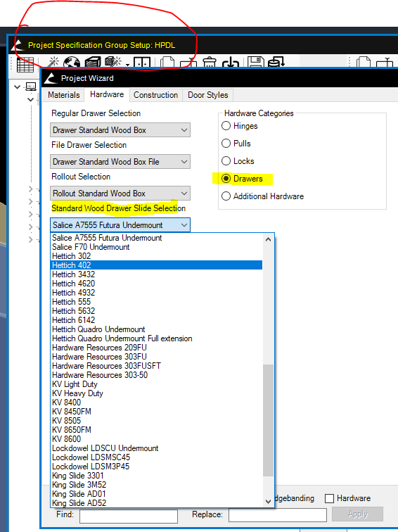The image size is (398, 532).
Task: Tick the Hardware checkbox near Find
Action: pyautogui.click(x=329, y=498)
